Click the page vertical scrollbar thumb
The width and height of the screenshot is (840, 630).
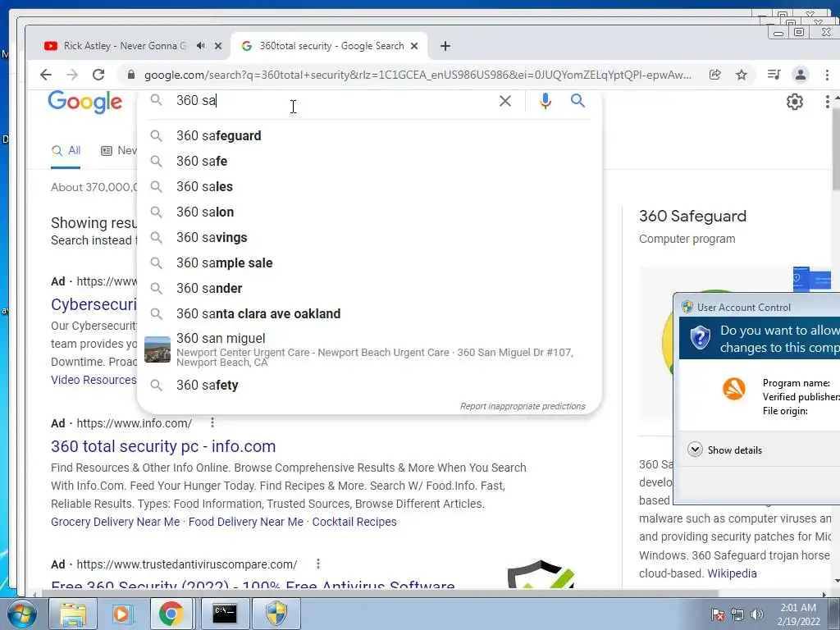pyautogui.click(x=836, y=148)
